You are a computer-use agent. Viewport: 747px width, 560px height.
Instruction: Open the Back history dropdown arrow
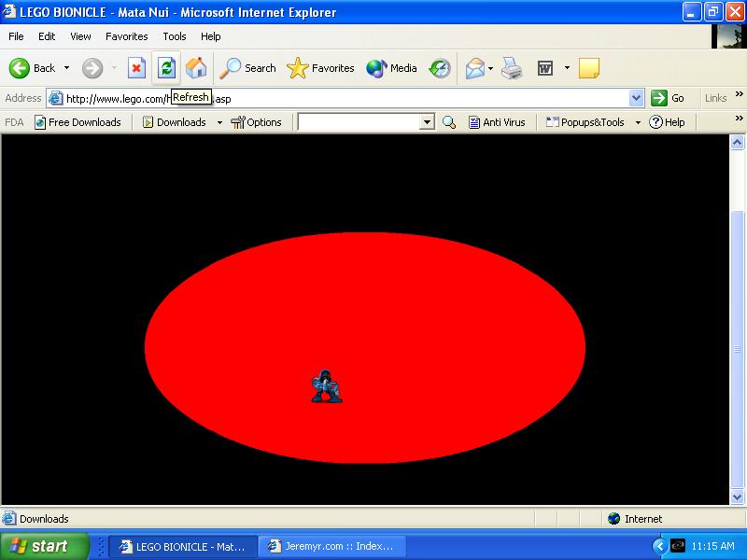pos(66,68)
